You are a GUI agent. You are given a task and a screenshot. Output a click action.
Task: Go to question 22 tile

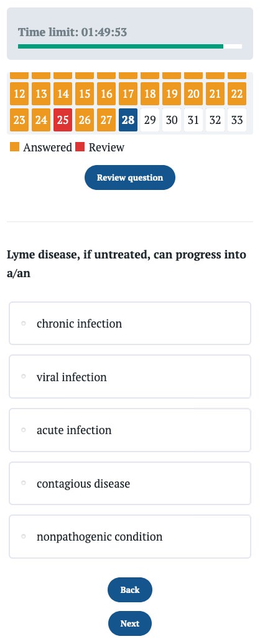pyautogui.click(x=237, y=93)
